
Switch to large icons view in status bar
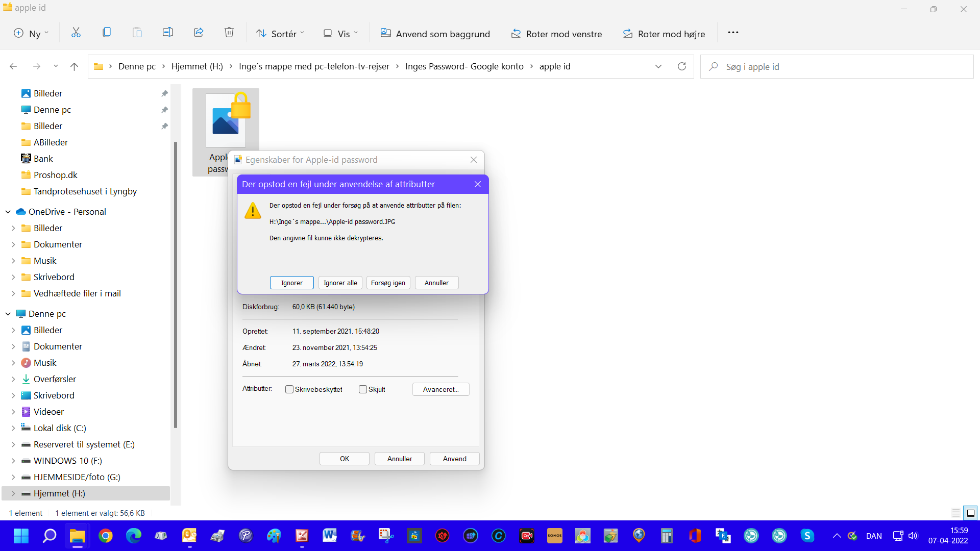click(971, 513)
